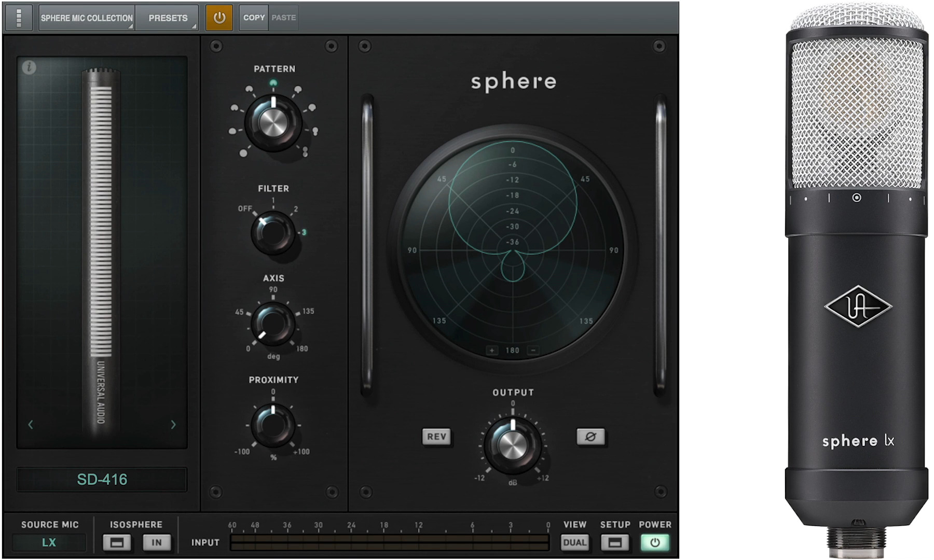Click the -100 proximity label
The image size is (934, 560).
pos(242,452)
